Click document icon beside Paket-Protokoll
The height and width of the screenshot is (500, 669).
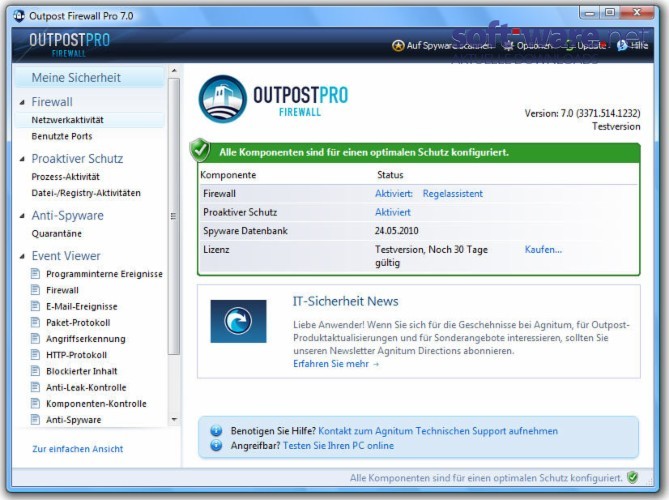(x=35, y=322)
